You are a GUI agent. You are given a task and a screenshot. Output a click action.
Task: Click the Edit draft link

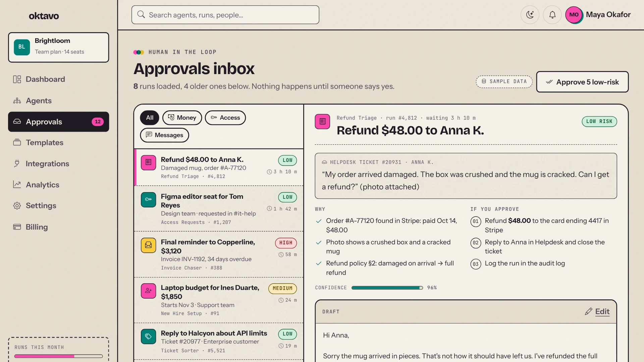[x=602, y=312]
